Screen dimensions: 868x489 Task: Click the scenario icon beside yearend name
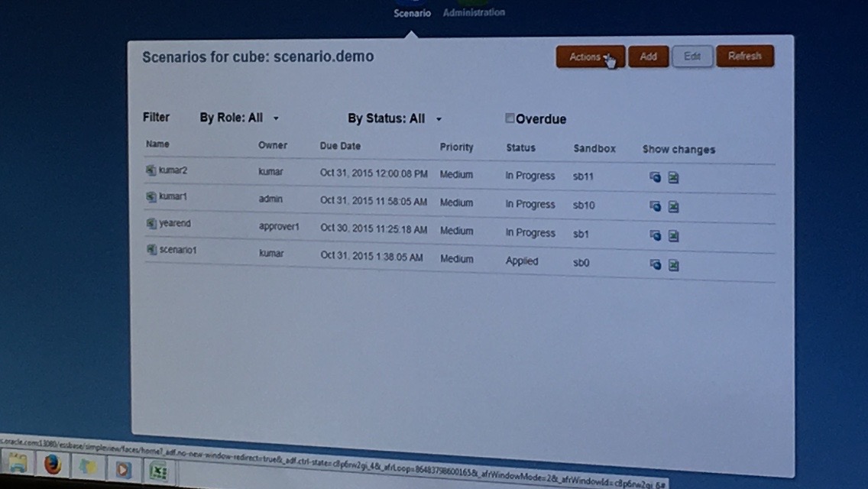[152, 224]
